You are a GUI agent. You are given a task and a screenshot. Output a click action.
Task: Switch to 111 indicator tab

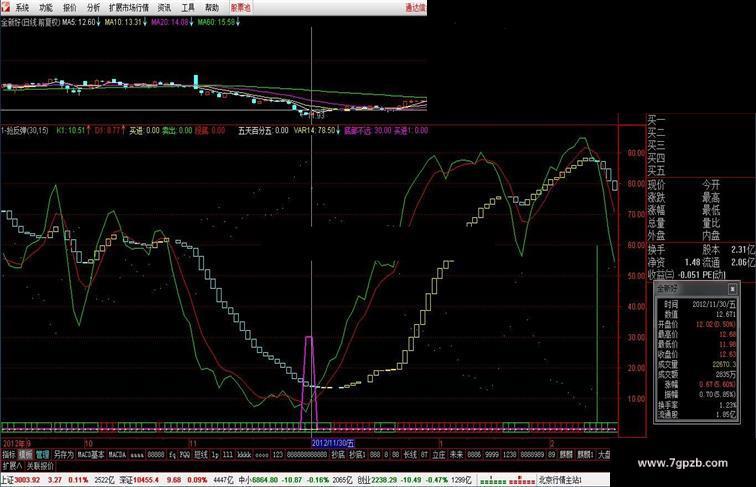click(x=228, y=454)
